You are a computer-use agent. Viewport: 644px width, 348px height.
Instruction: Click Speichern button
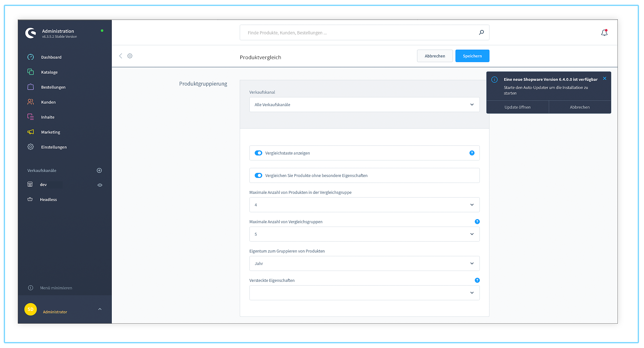(472, 56)
